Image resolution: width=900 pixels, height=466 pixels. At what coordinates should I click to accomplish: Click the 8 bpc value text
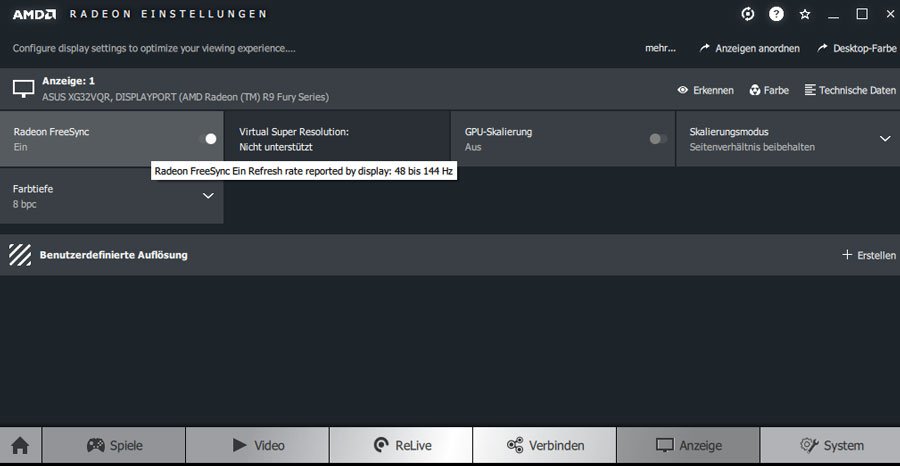(x=25, y=204)
